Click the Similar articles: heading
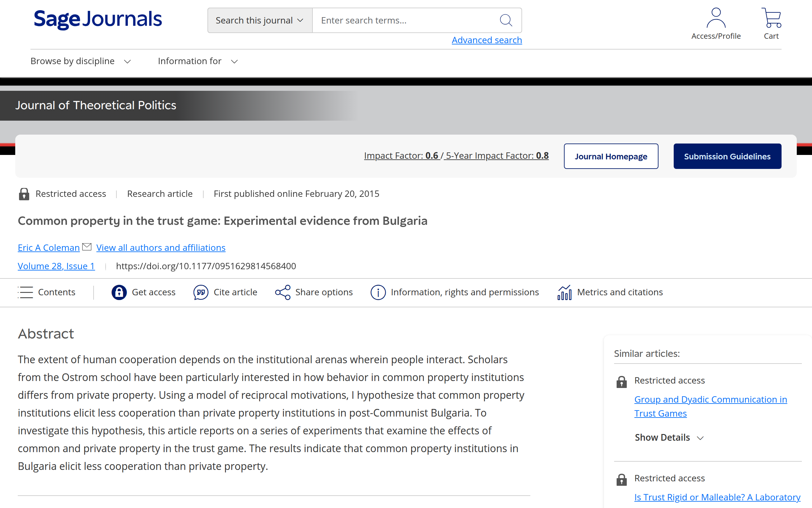Image resolution: width=812 pixels, height=508 pixels. point(646,353)
